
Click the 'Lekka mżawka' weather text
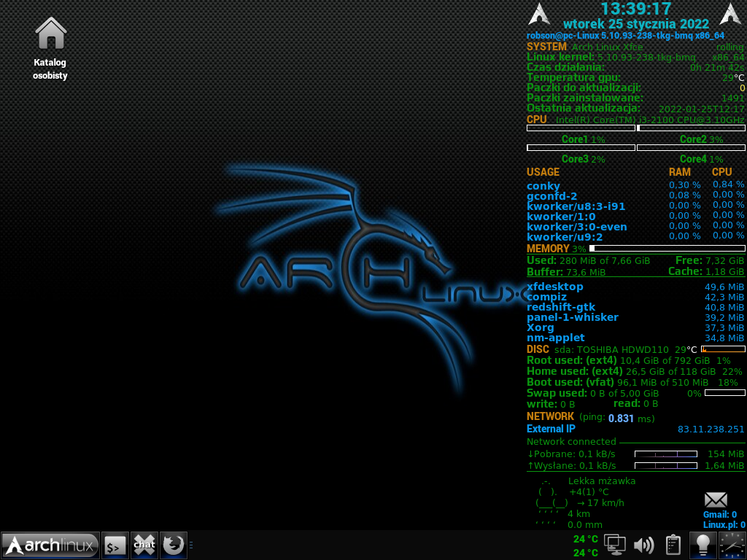[602, 481]
